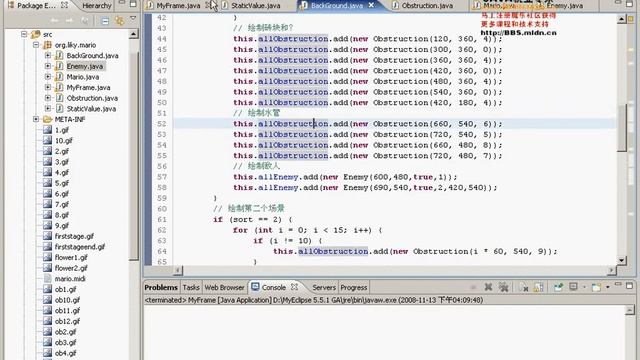
Task: Click the Back navigation arrow in Package Explorer
Action: (54, 21)
